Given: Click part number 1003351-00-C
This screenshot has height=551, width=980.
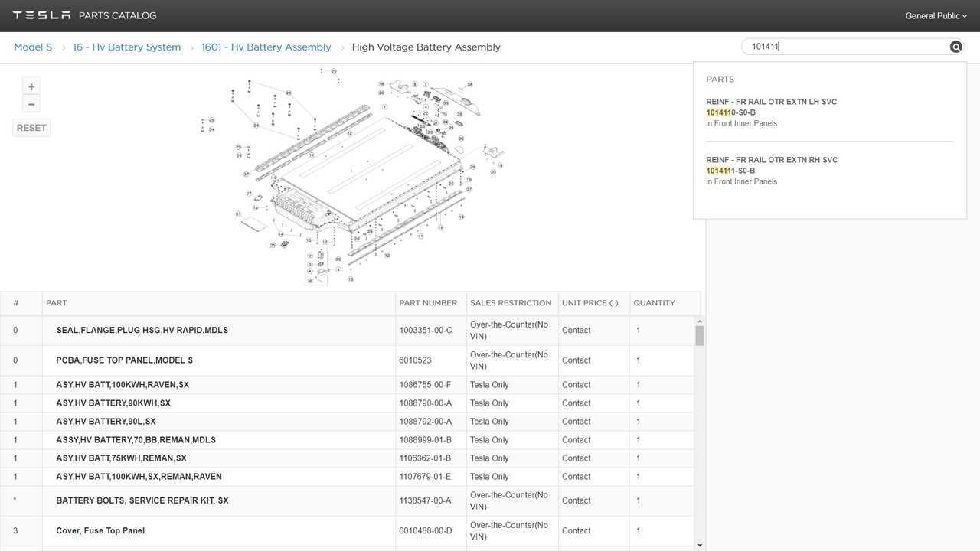Looking at the screenshot, I should 426,331.
